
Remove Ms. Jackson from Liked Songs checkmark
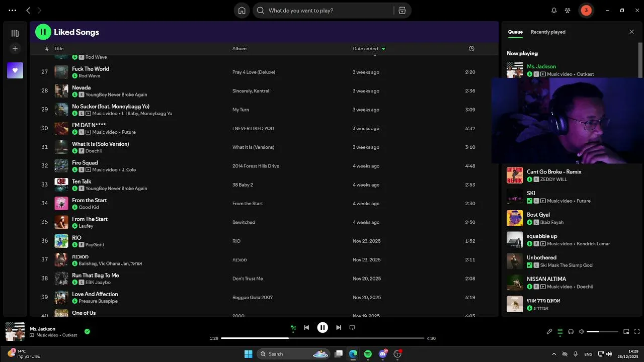tap(87, 331)
